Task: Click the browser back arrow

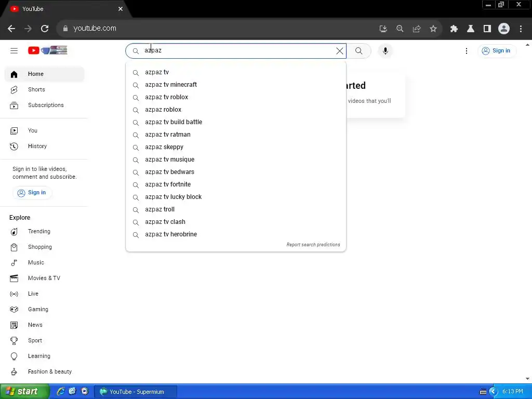Action: pyautogui.click(x=11, y=29)
